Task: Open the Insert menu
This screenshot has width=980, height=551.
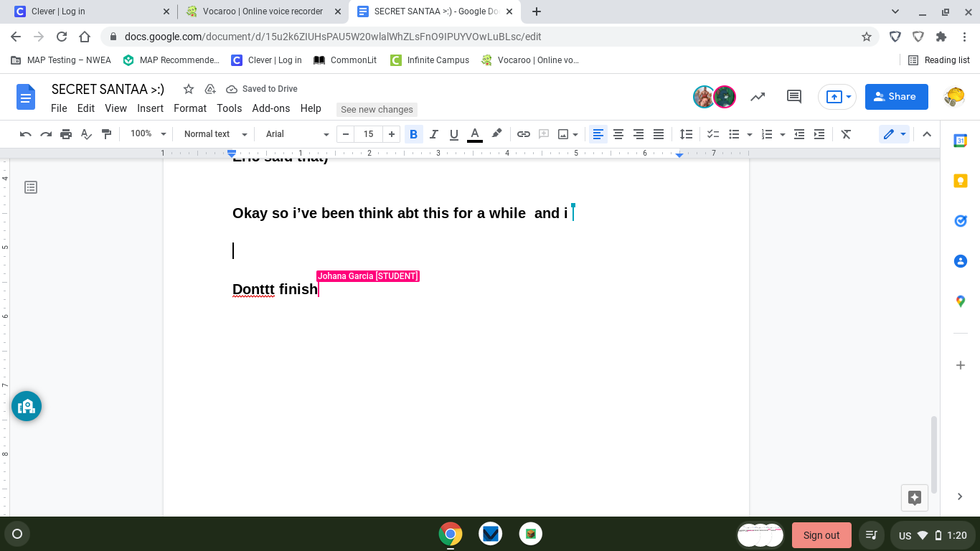Action: coord(151,108)
